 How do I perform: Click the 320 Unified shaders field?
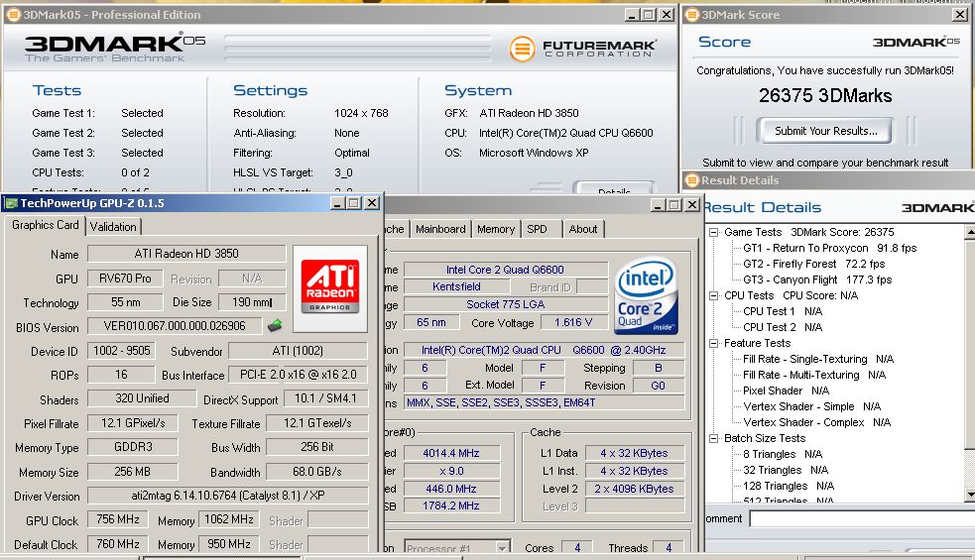click(x=142, y=398)
